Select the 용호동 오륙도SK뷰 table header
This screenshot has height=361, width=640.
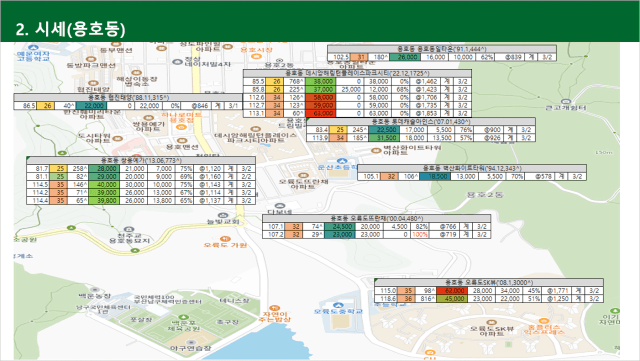(x=489, y=283)
